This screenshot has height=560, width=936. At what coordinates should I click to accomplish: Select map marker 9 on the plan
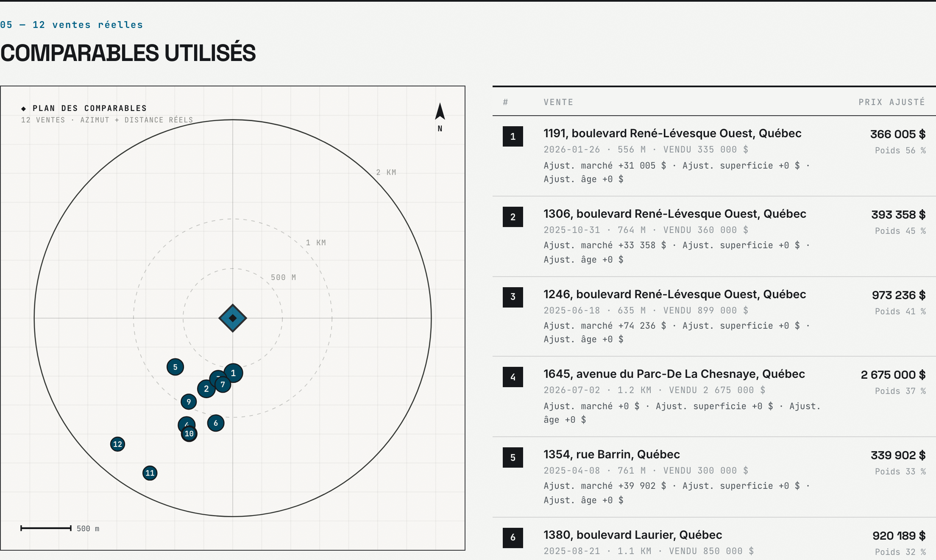pyautogui.click(x=189, y=402)
